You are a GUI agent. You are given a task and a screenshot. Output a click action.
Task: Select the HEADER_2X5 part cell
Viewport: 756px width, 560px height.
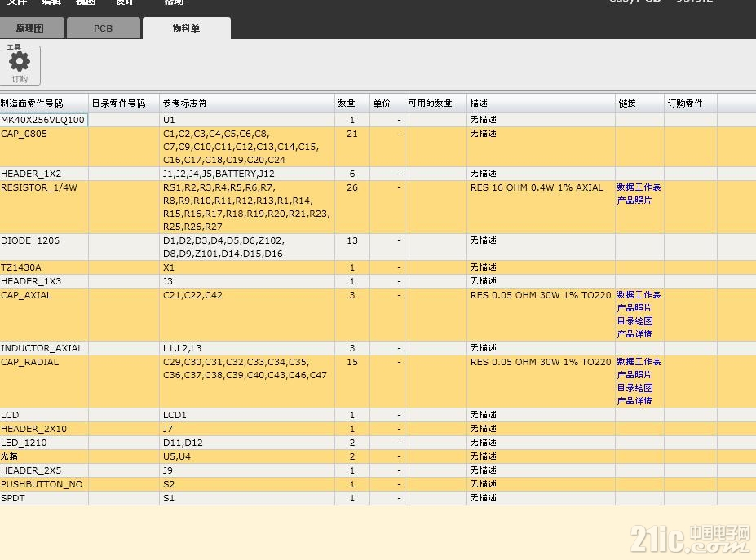[x=44, y=470]
